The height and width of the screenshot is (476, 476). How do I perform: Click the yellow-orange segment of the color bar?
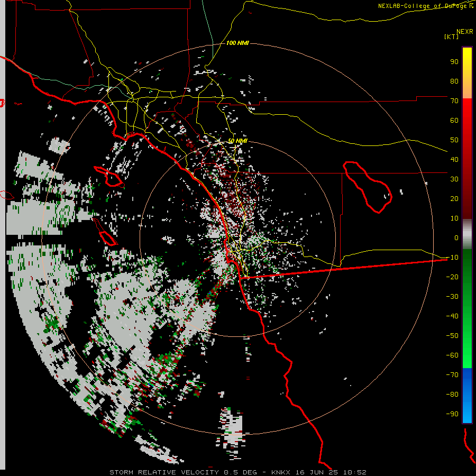[467, 73]
